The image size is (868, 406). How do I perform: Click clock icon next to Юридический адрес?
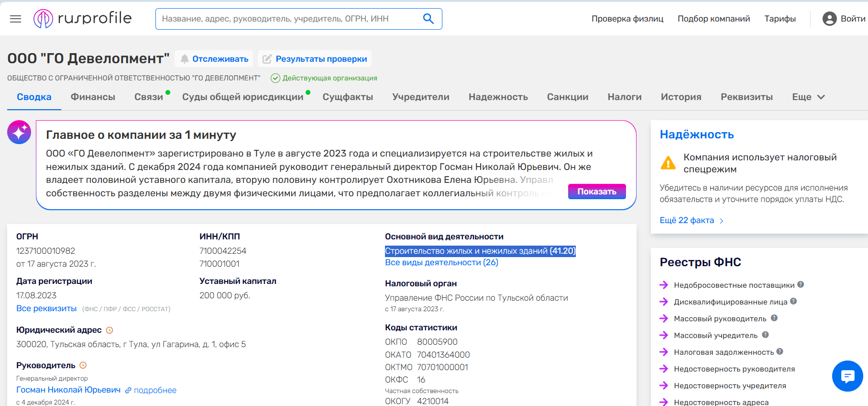click(x=110, y=330)
